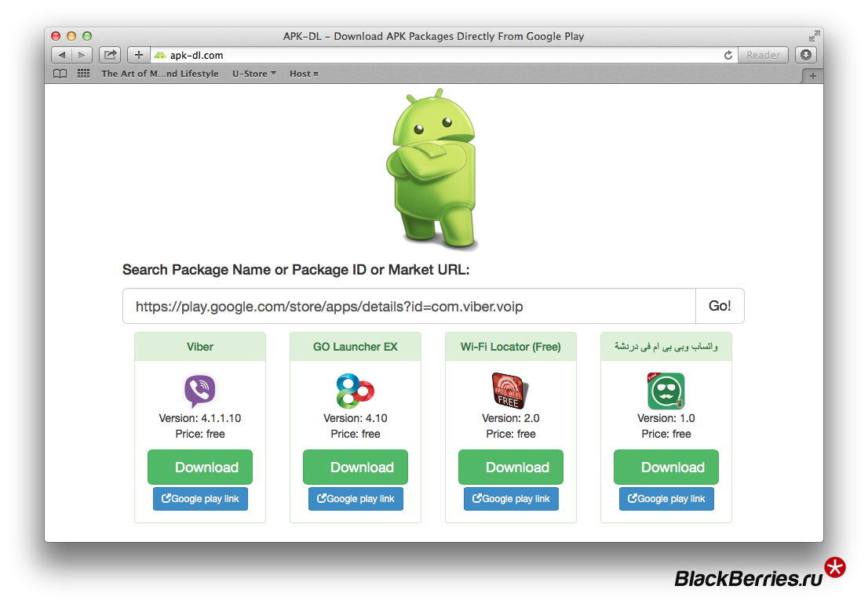Open Google play link for Viber

(x=200, y=499)
